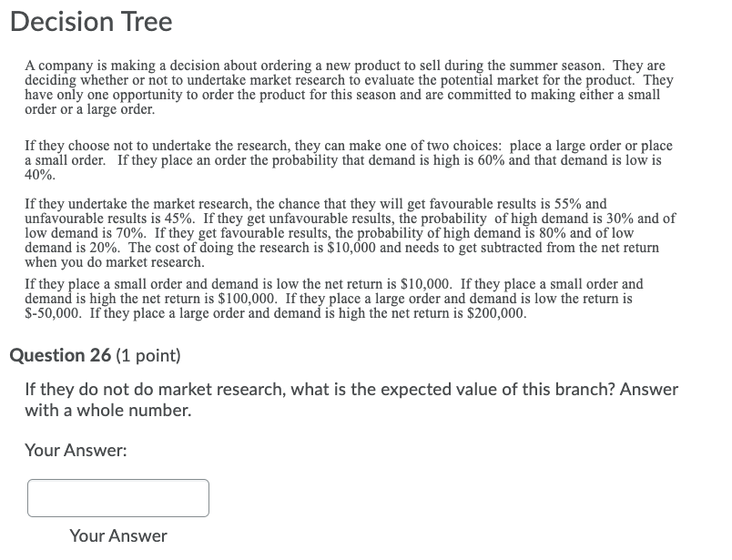Image resolution: width=732 pixels, height=560 pixels.
Task: Click the question text about expected value
Action: click(351, 399)
